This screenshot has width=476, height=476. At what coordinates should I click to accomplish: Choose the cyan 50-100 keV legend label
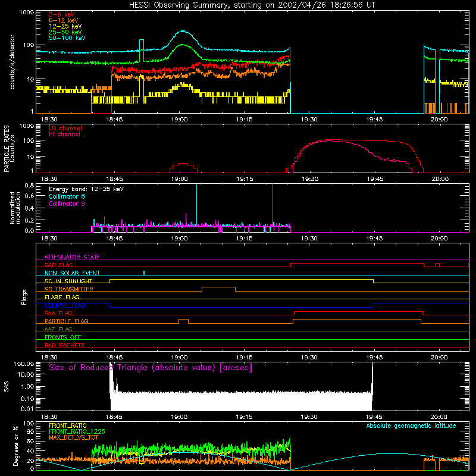[x=67, y=38]
